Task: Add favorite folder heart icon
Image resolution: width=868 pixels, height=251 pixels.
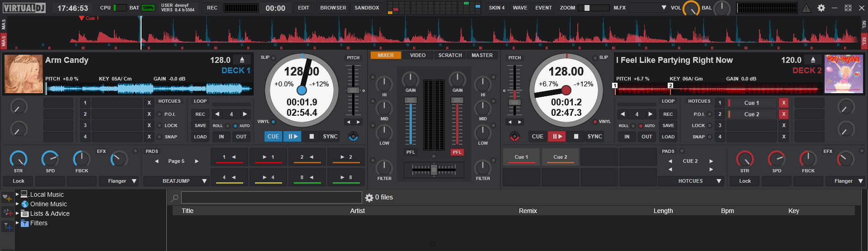Action: point(7,198)
